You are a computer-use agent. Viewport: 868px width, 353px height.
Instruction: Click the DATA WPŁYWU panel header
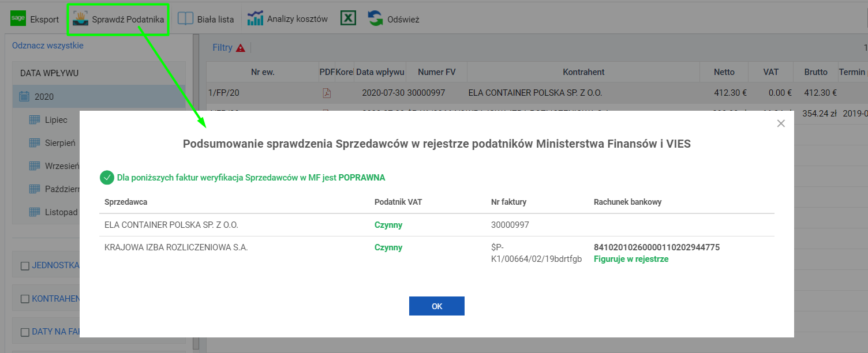pos(99,73)
